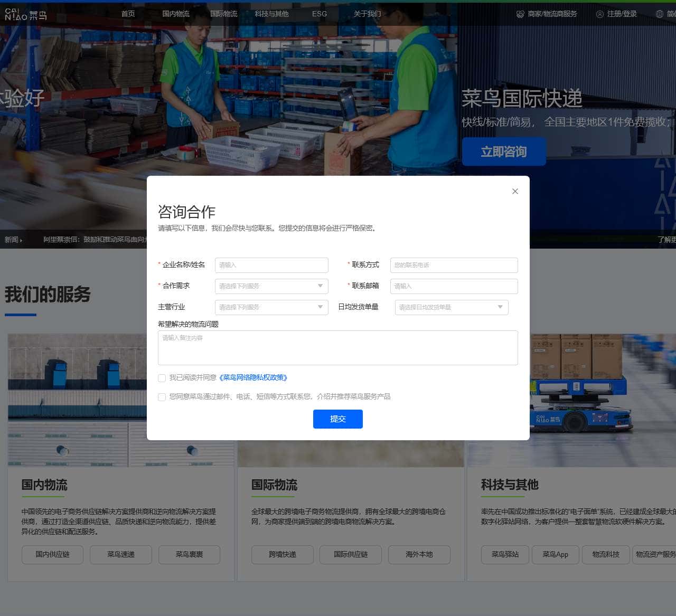Viewport: 676px width, 616px height.
Task: Open 国际物流 in the top navigation bar
Action: point(224,14)
